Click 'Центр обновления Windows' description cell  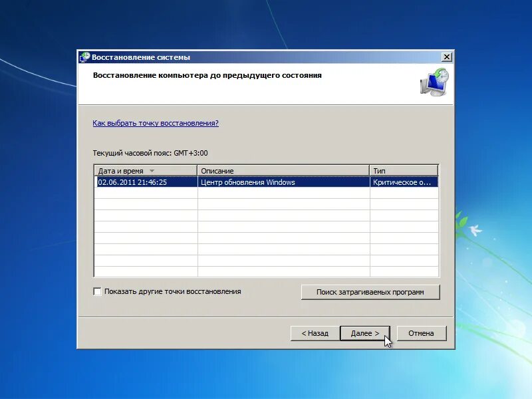(x=283, y=182)
